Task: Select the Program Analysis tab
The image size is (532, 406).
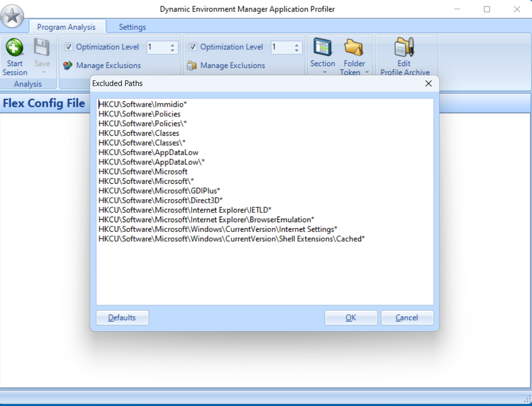Action: pos(66,27)
